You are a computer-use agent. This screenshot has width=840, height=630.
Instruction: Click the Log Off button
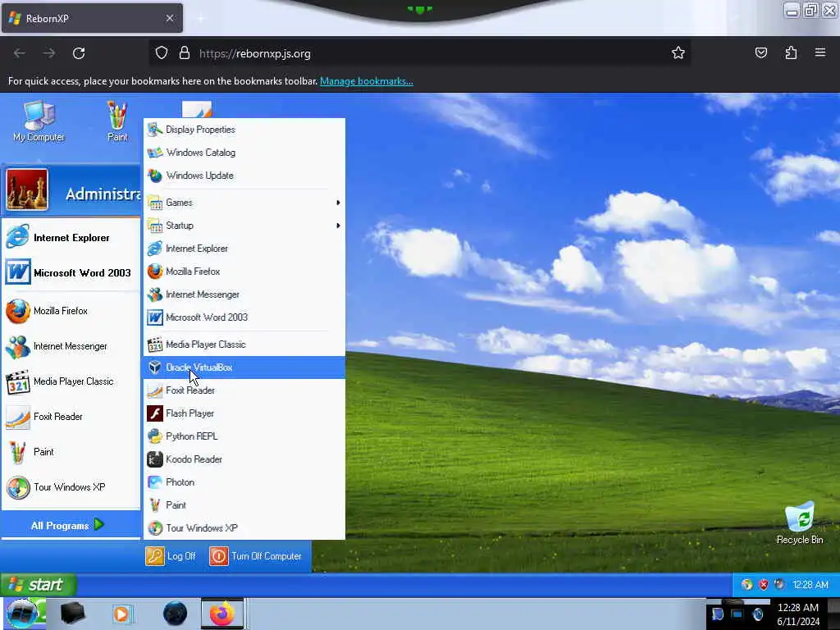pyautogui.click(x=171, y=556)
